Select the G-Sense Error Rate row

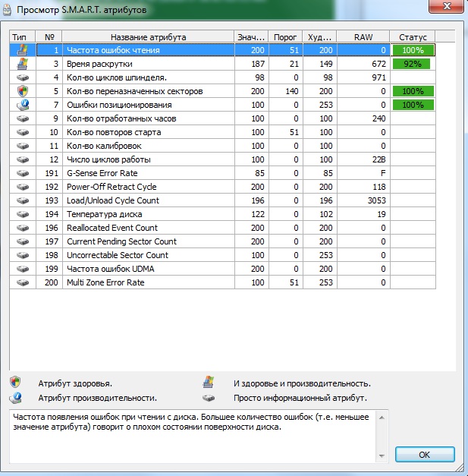tap(223, 173)
